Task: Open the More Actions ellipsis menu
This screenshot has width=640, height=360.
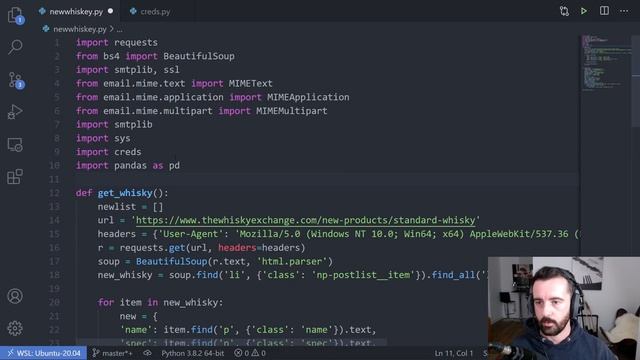Action: (x=624, y=11)
